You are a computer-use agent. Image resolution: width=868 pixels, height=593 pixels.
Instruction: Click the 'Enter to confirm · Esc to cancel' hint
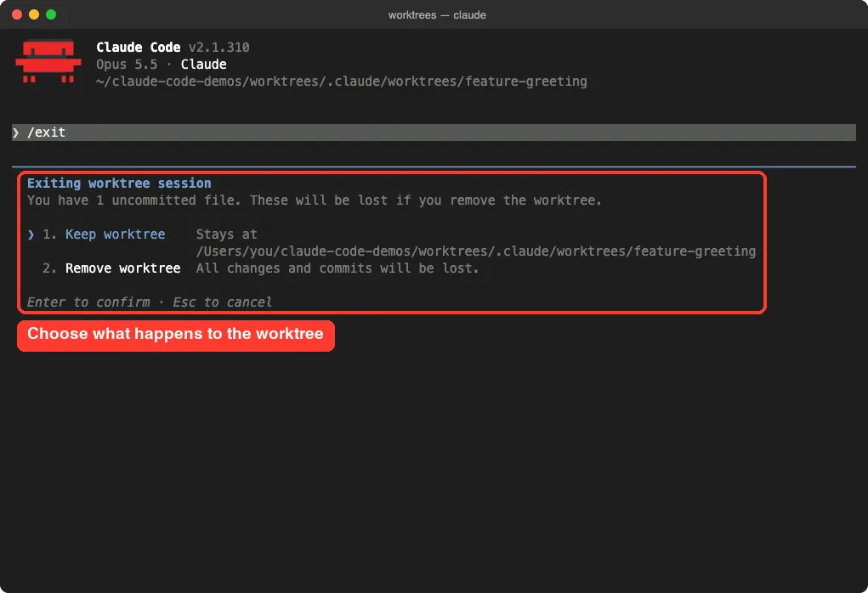coord(150,302)
